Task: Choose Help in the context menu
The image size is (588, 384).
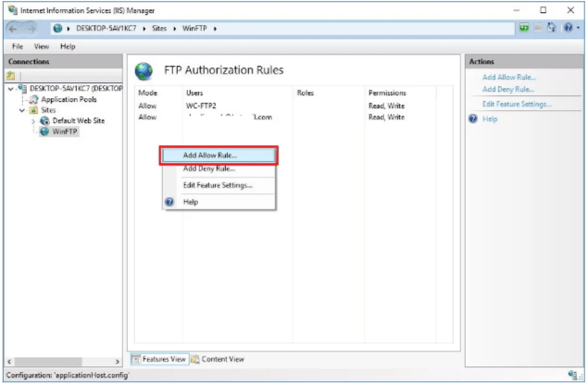Action: (219, 202)
